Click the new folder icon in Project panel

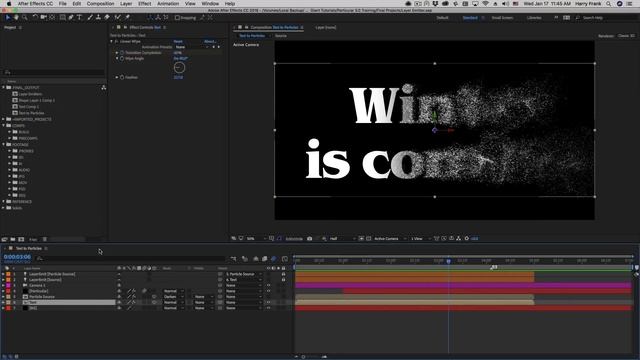[x=13, y=240]
